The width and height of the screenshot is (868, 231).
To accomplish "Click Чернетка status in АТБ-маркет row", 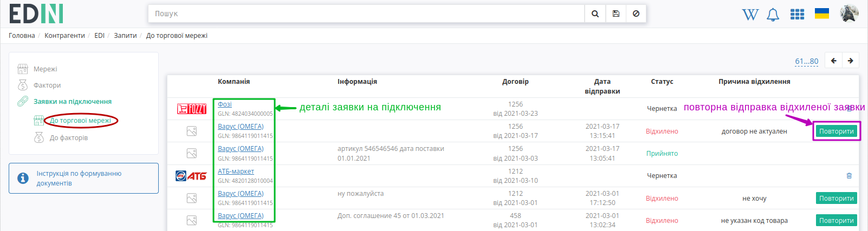I will point(662,176).
